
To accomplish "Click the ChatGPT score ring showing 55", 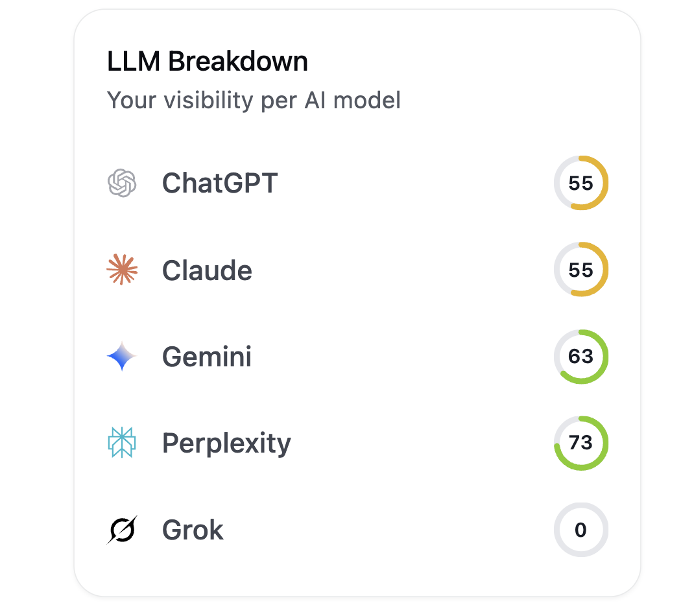I will tap(580, 182).
